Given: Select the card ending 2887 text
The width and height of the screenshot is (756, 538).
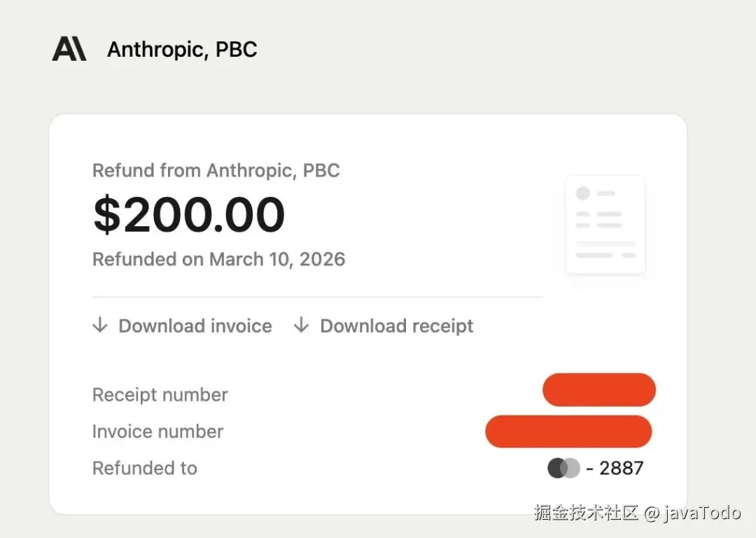Looking at the screenshot, I should tap(620, 467).
